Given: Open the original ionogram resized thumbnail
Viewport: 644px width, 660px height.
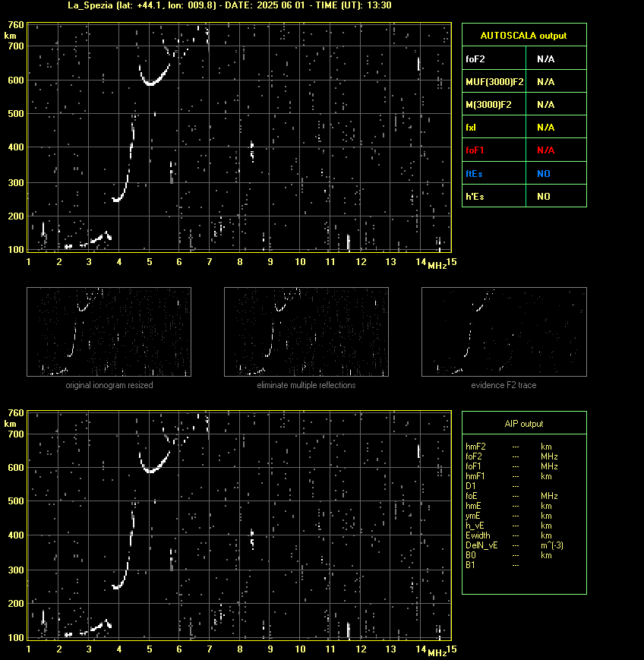Looking at the screenshot, I should click(x=109, y=332).
